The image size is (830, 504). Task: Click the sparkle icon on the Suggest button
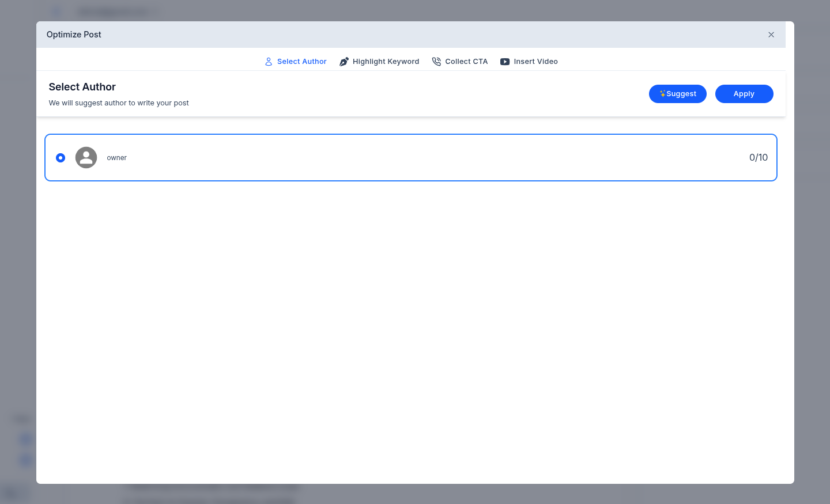click(x=662, y=93)
